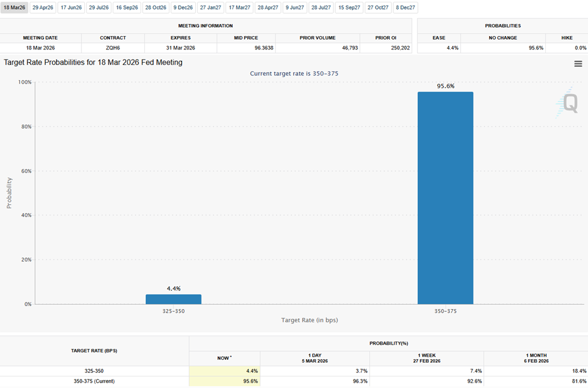Viewport: 588px width, 388px height.
Task: Click the TARGET RATE (BPS) header
Action: [x=95, y=350]
